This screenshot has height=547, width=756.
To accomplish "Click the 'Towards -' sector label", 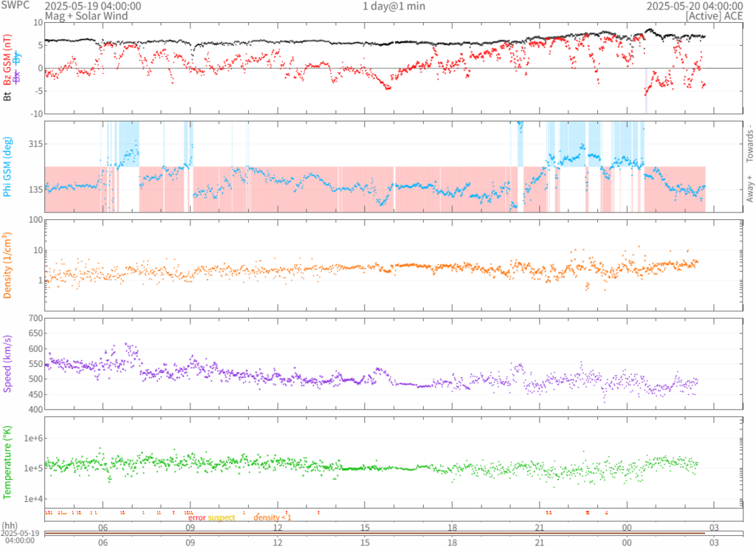I will click(749, 142).
